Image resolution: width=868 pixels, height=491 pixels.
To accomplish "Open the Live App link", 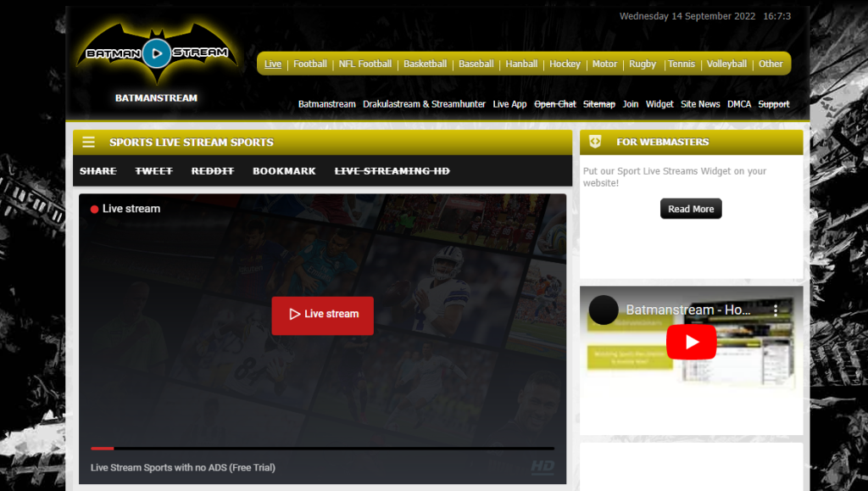I will coord(509,104).
